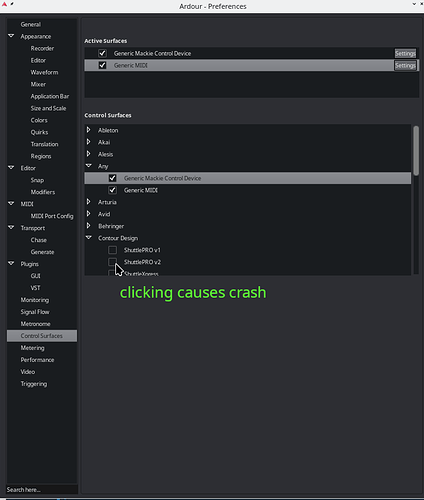424x500 pixels.
Task: Select Control Surfaces in sidebar
Action: click(x=42, y=336)
